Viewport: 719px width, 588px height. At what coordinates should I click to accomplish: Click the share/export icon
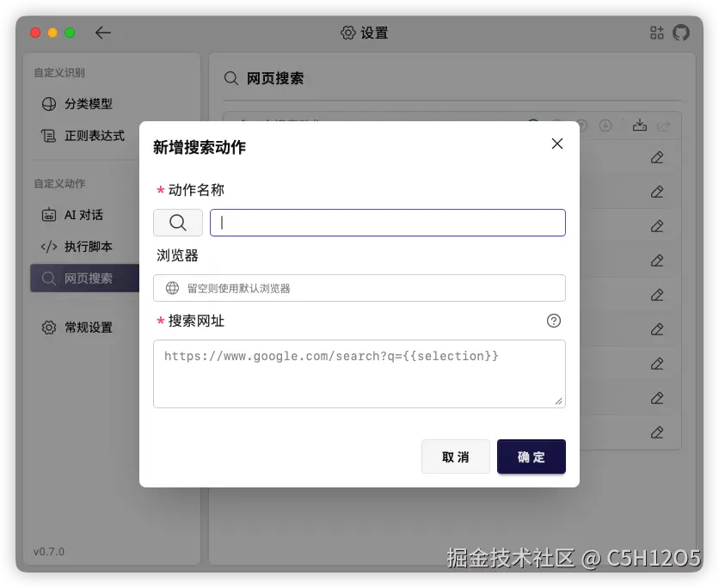click(x=663, y=125)
